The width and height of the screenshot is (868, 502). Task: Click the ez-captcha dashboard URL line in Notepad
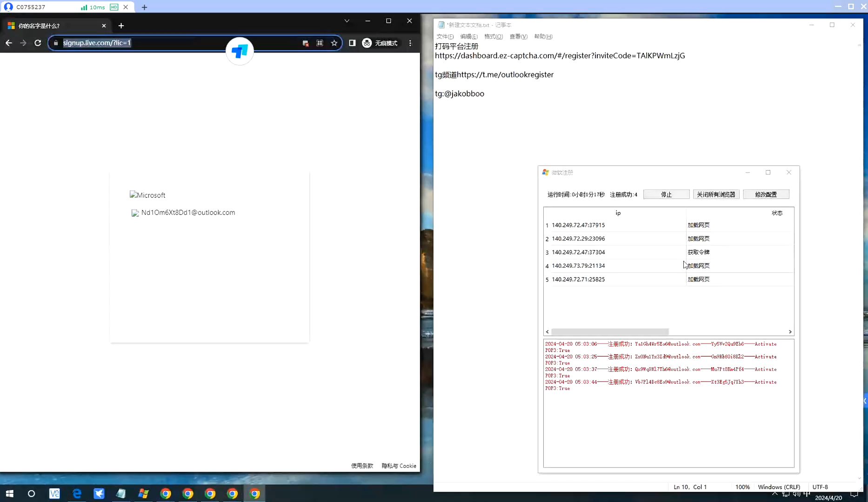coord(560,56)
